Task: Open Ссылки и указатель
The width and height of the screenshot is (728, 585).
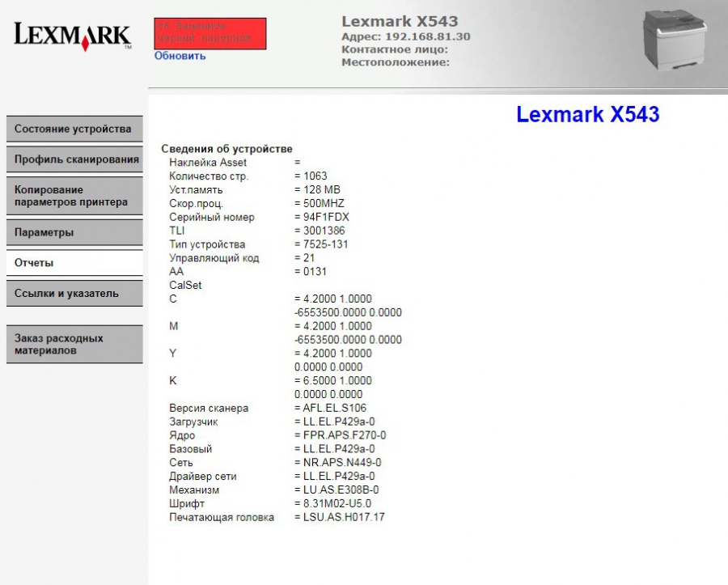Action: (x=74, y=294)
